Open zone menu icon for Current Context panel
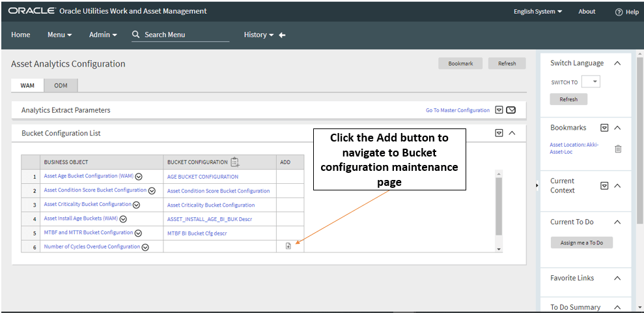This screenshot has height=313, width=644. (604, 185)
